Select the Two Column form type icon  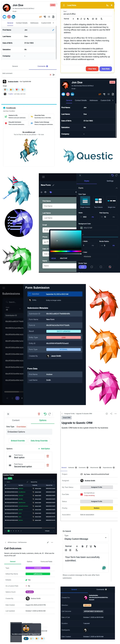[98, 201]
